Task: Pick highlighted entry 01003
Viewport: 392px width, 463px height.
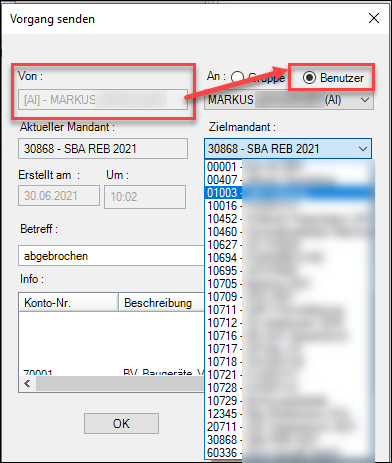Action: click(289, 193)
